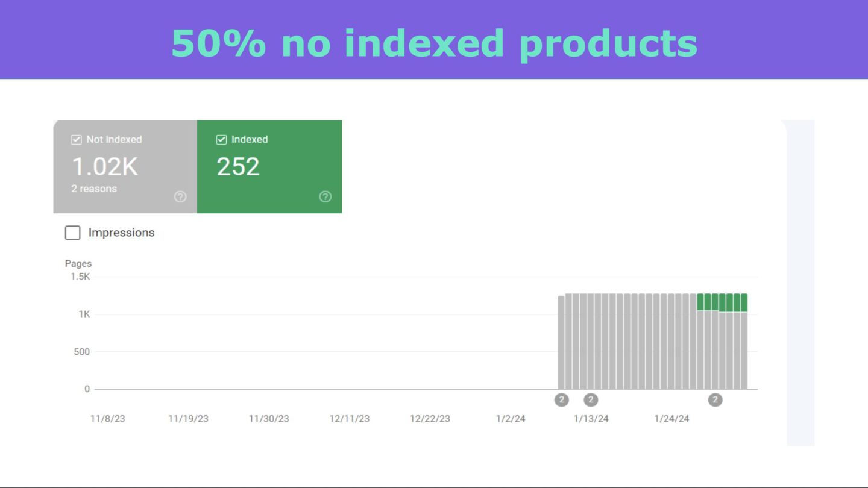Click the 1.5K y-axis label
This screenshot has height=488, width=868.
pyautogui.click(x=80, y=277)
